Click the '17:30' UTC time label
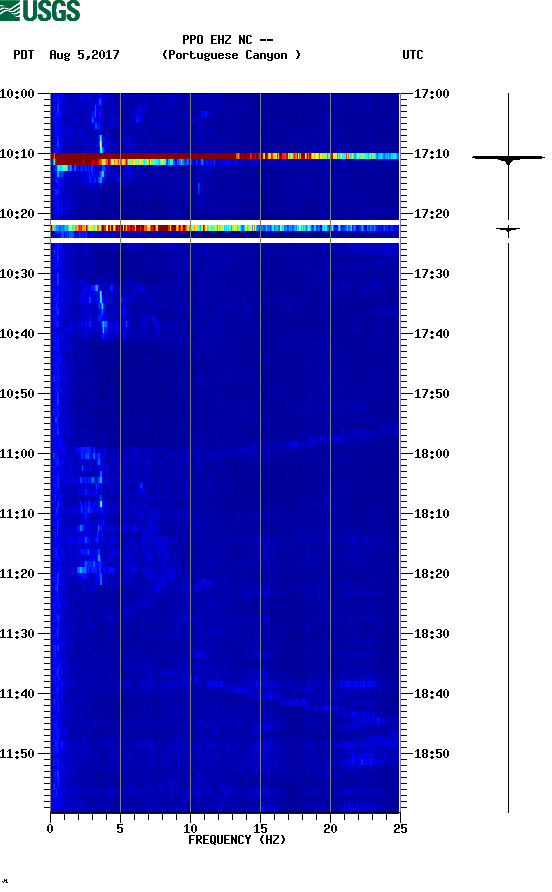Viewport: 552px width, 892px height. [431, 274]
